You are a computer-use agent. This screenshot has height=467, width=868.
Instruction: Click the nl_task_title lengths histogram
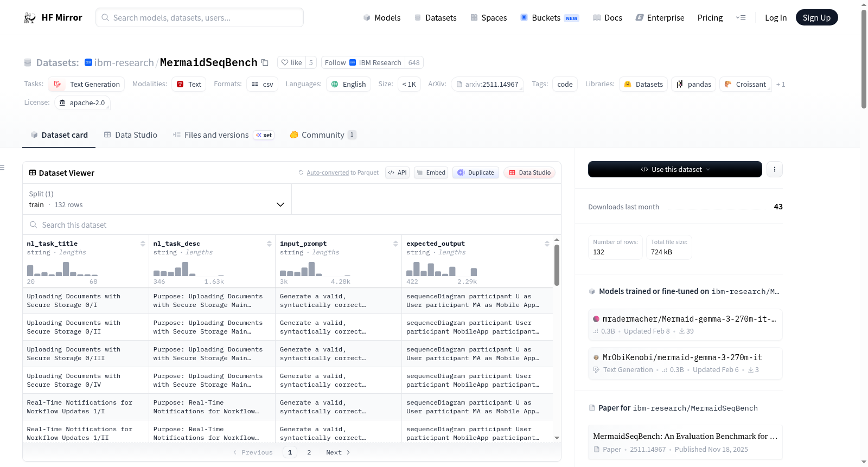[x=62, y=269]
